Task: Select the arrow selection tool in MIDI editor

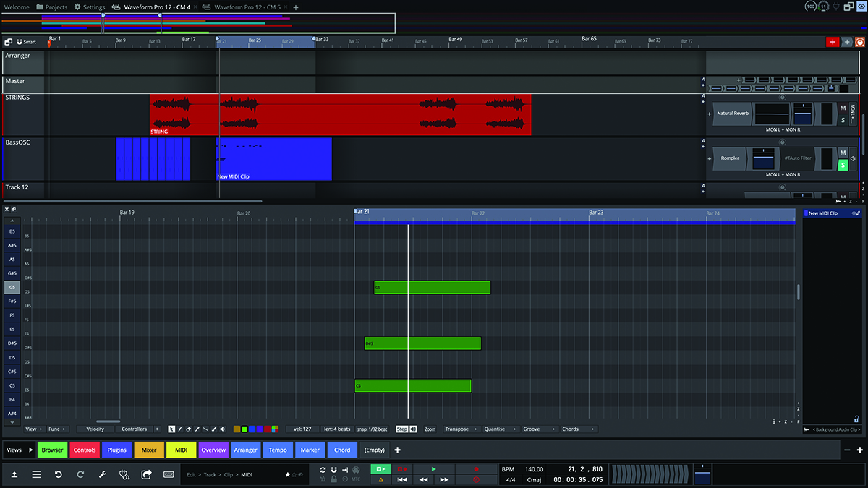Action: [x=171, y=429]
